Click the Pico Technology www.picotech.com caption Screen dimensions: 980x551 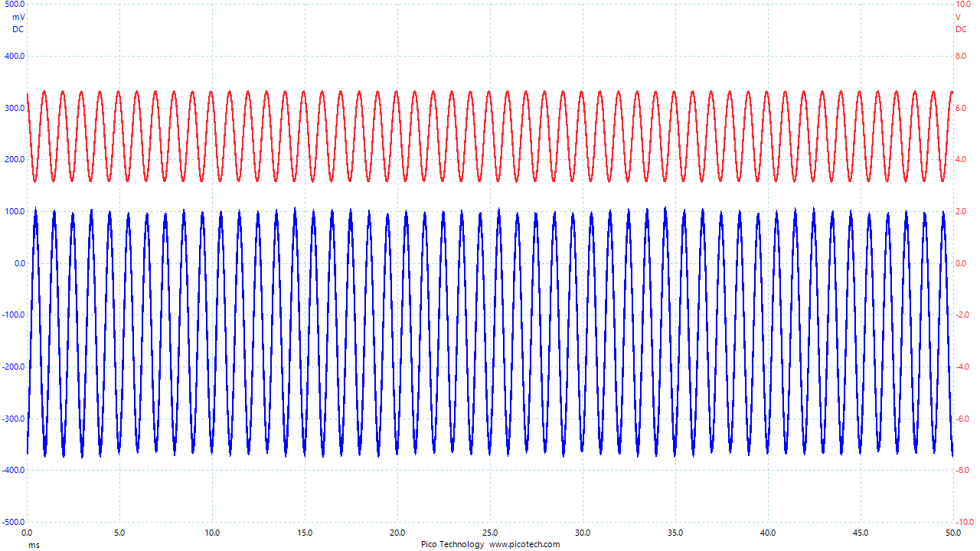[x=490, y=545]
